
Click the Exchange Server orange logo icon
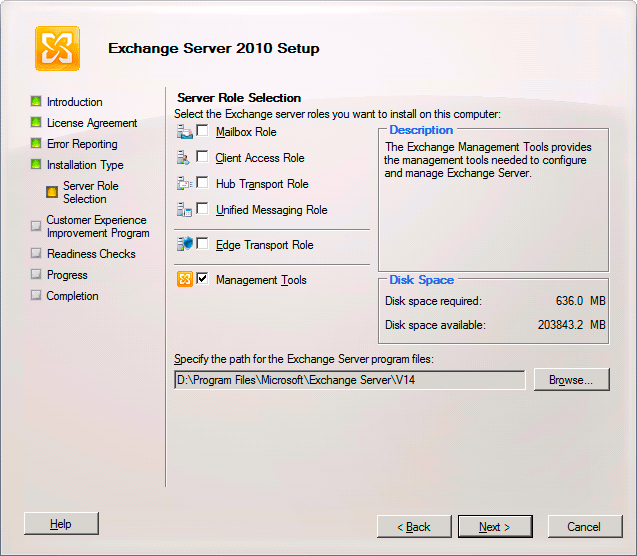[57, 48]
